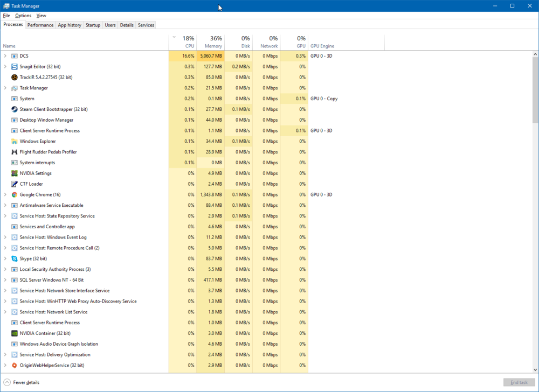Click the Snagit Editor icon
The width and height of the screenshot is (539, 392).
click(15, 67)
